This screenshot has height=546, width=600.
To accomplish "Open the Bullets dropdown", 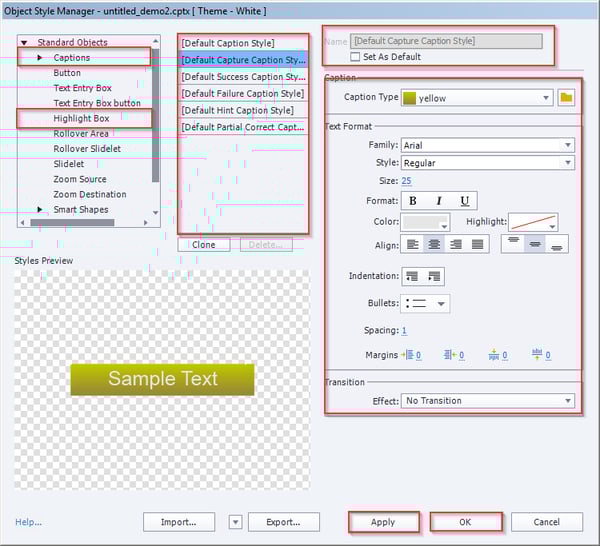I will 425,304.
